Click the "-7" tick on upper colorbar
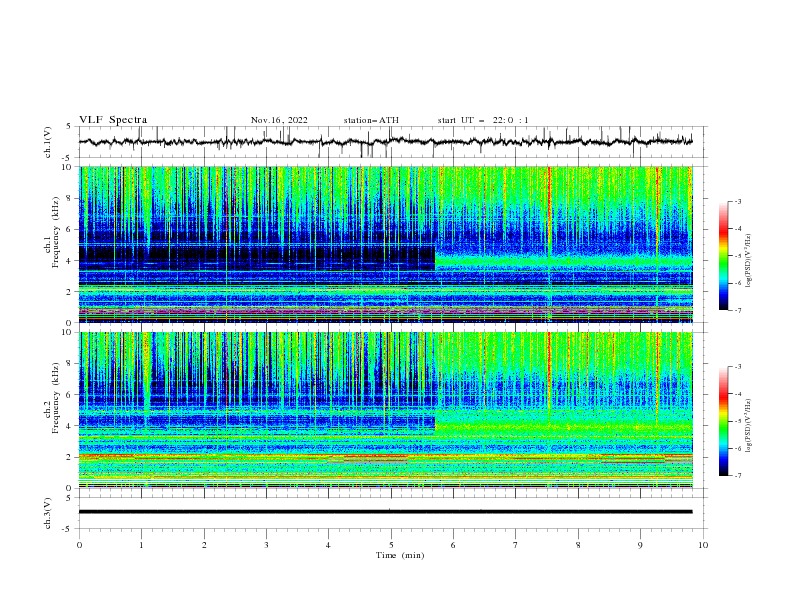Screen dimensions: 792x612 [x=737, y=311]
